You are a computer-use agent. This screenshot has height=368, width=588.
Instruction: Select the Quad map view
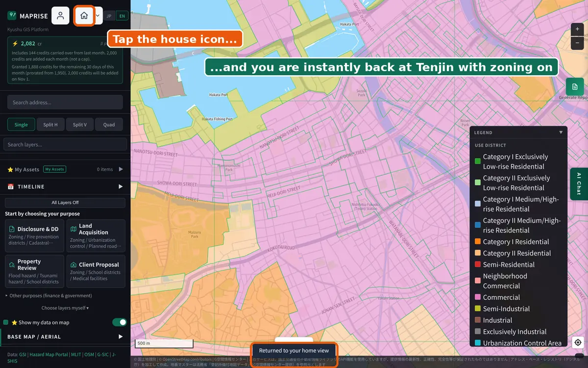[109, 125]
